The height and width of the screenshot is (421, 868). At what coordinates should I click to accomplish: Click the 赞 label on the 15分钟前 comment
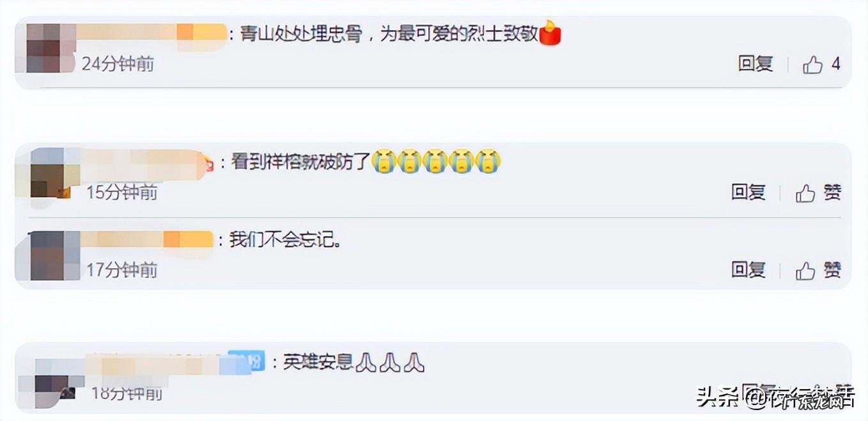point(832,192)
